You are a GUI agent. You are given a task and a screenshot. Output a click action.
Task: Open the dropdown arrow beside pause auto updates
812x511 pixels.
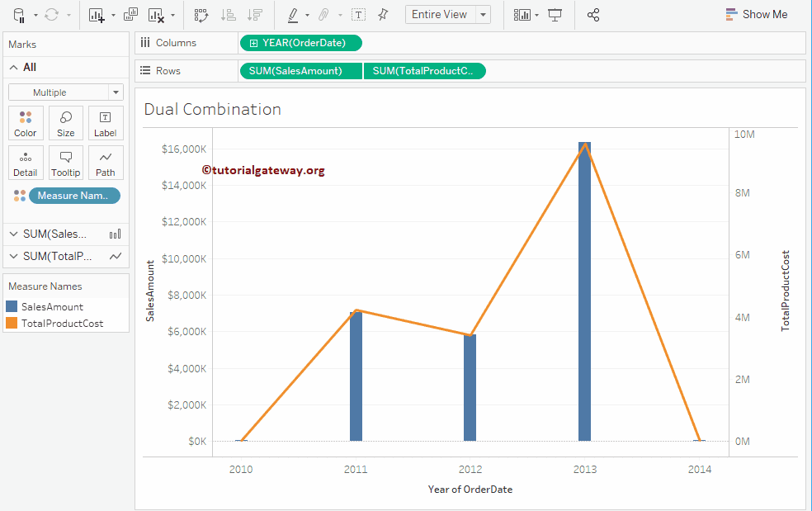(x=35, y=16)
